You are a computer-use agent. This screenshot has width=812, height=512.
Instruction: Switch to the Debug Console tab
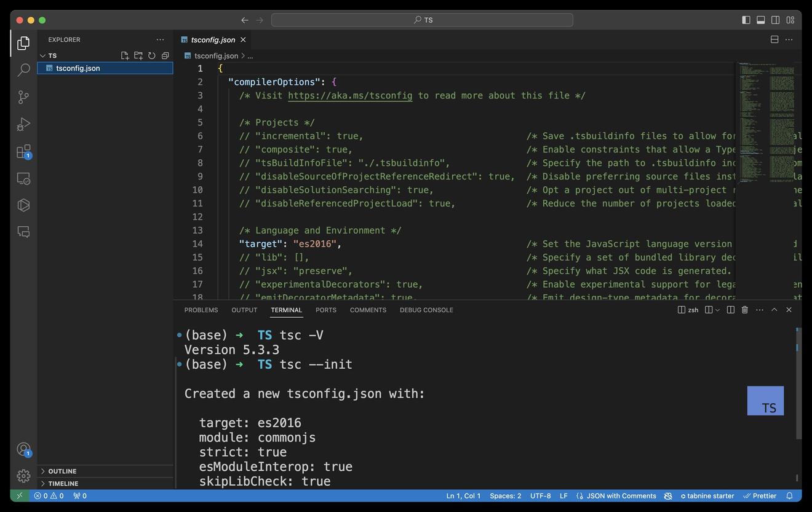(x=426, y=310)
